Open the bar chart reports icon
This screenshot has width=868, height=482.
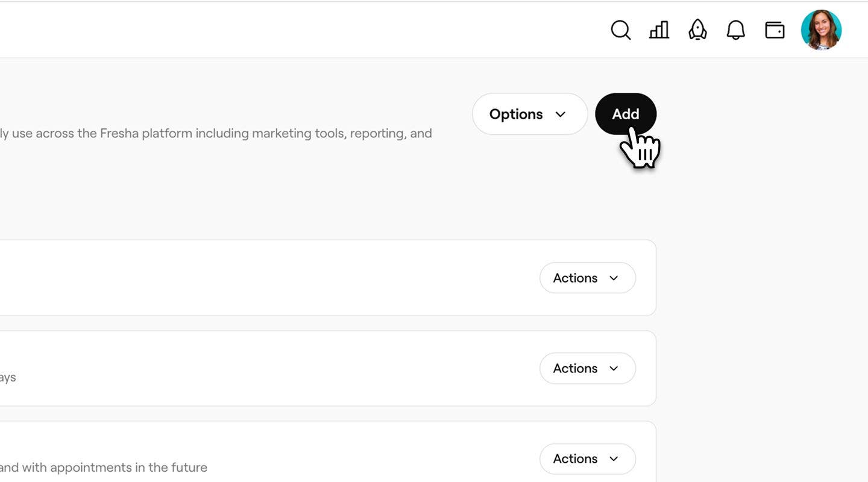[x=659, y=30]
